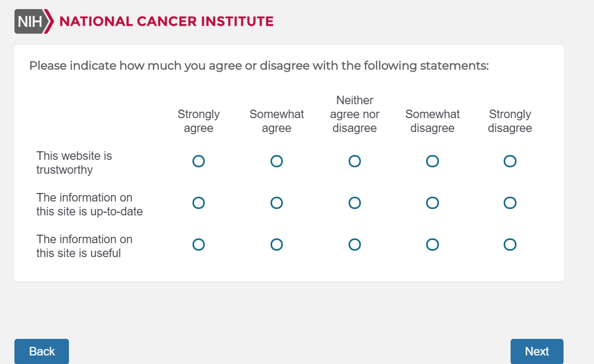Viewport: 594px width, 364px height.
Task: Select Somewhat disagree for website is trustworthy
Action: [x=433, y=161]
